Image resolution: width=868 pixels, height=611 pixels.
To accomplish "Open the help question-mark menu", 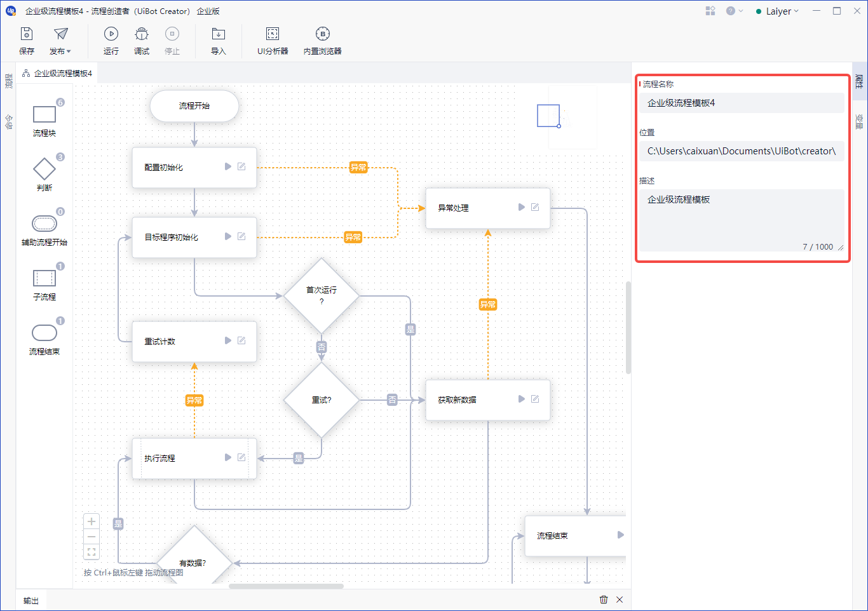I will [x=734, y=11].
